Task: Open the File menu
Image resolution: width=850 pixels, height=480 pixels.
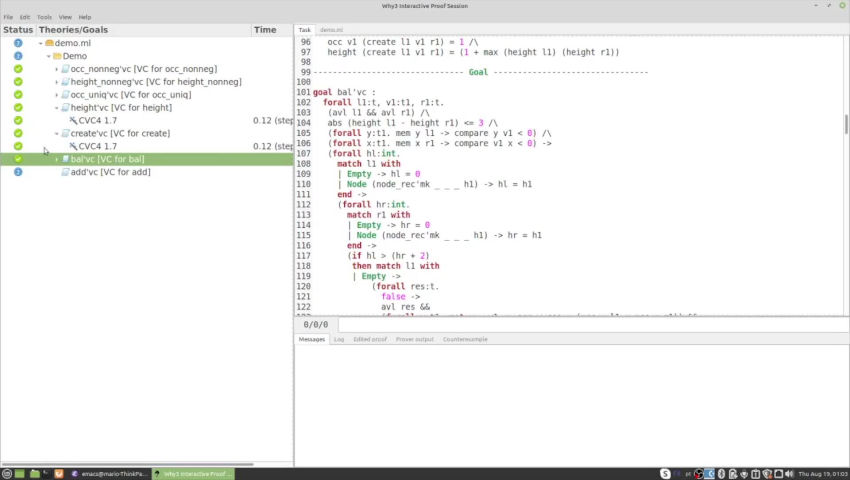Action: [8, 17]
